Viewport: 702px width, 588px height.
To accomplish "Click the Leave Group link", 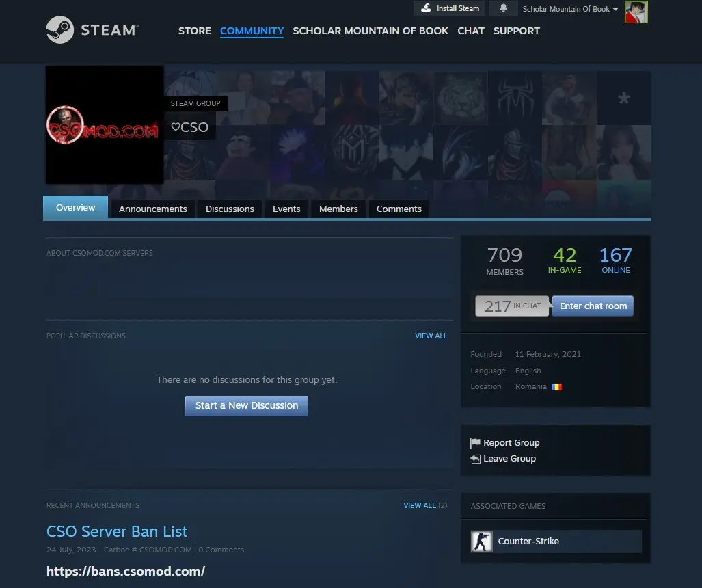I will pos(509,459).
